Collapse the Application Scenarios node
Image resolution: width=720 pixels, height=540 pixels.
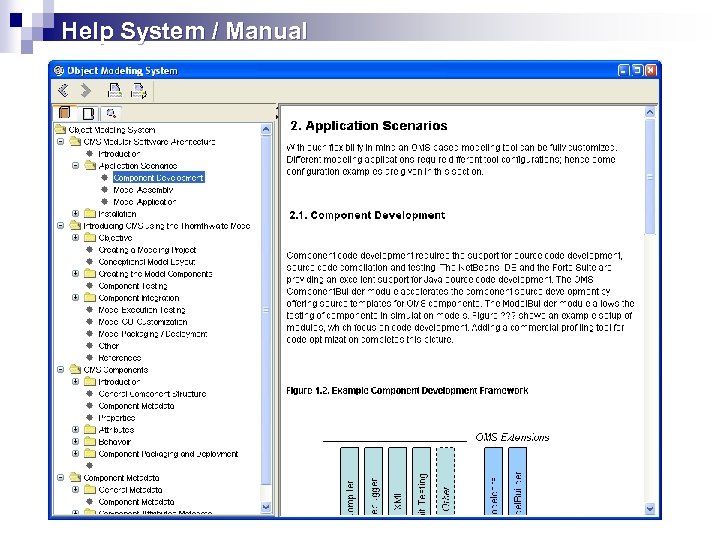point(76,165)
